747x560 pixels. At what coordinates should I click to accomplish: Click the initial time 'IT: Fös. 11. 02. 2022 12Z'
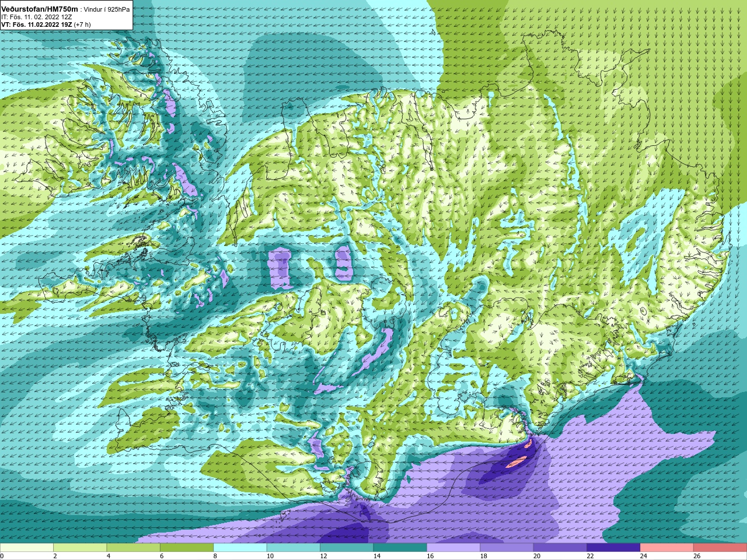point(37,17)
